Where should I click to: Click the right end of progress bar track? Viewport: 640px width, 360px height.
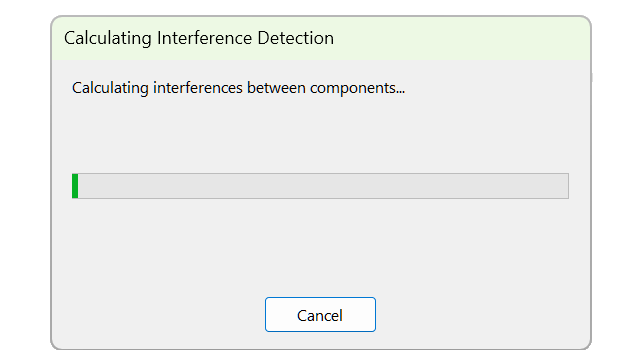click(x=563, y=186)
